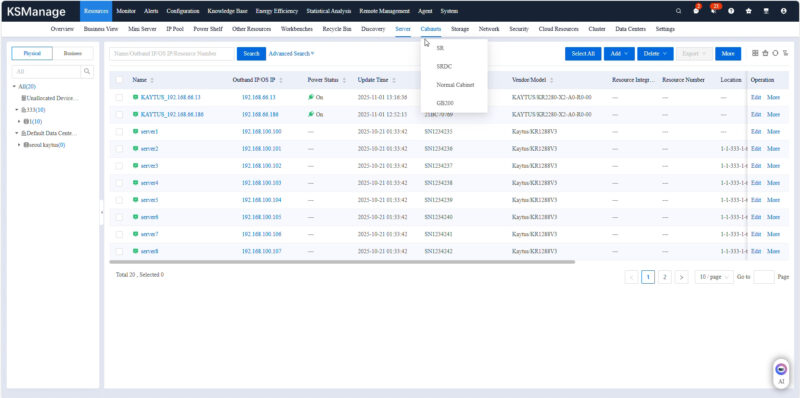
Task: Collapse the All(20) tree node
Action: 14,87
